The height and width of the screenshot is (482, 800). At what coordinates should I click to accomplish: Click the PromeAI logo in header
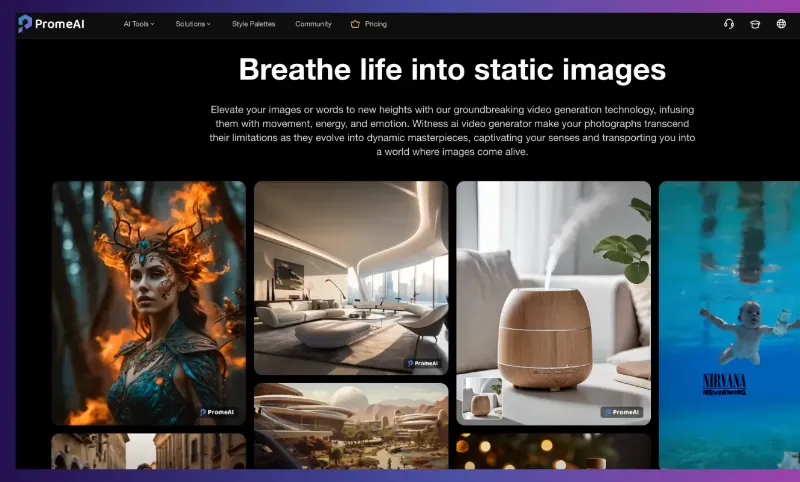pos(51,24)
